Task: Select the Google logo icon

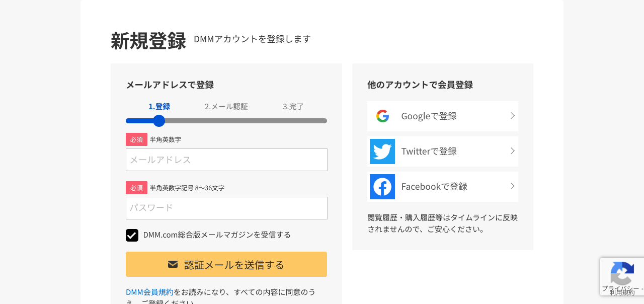Action: coord(382,116)
